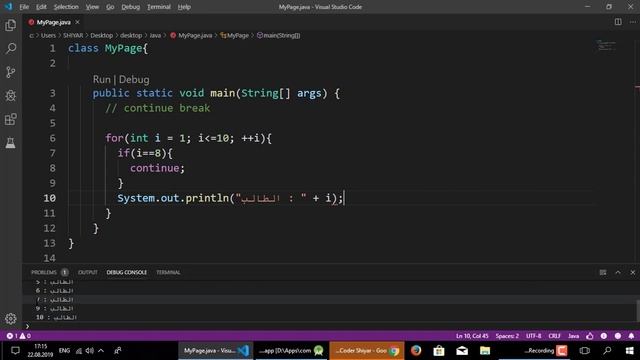Open File Explorer from the taskbar
Screen dimensions: 640x360
485,351
